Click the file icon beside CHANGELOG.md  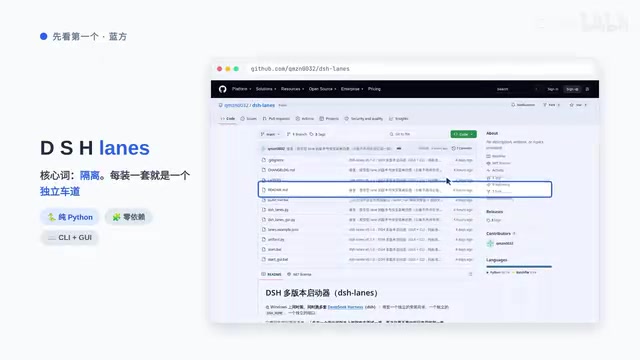tap(264, 170)
